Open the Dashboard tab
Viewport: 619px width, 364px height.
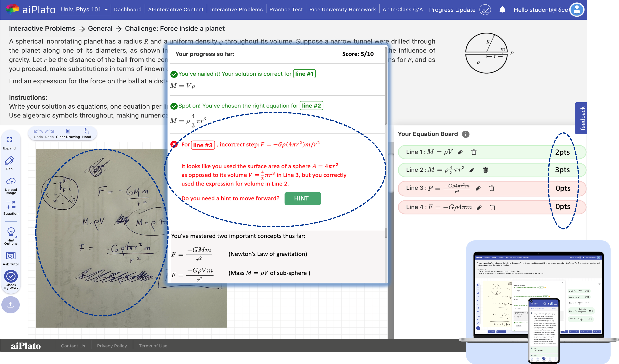(128, 10)
